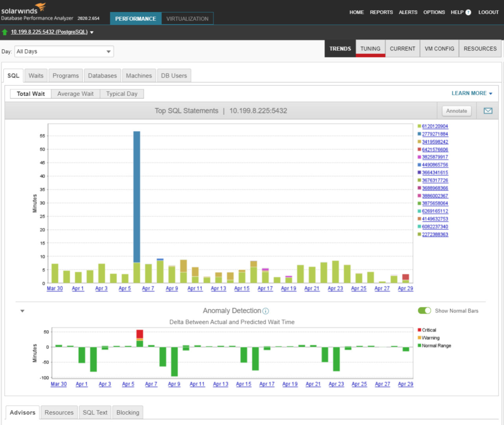Screen dimensions: 504x425
Task: Open the Blocking bottom tab
Action: click(128, 412)
